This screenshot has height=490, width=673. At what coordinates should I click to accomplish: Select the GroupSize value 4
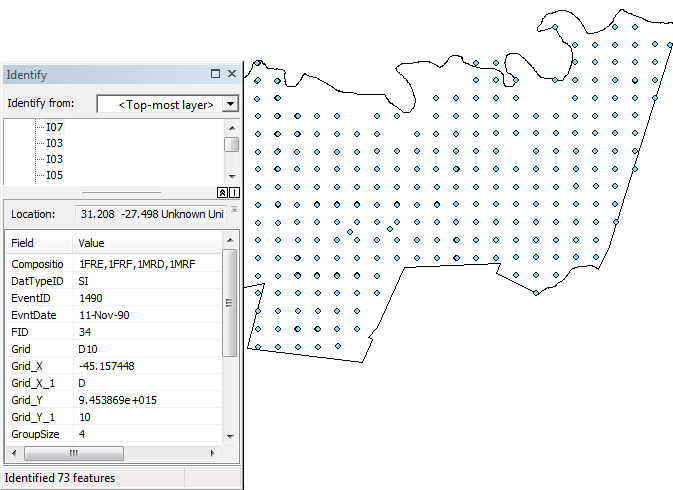pos(82,434)
